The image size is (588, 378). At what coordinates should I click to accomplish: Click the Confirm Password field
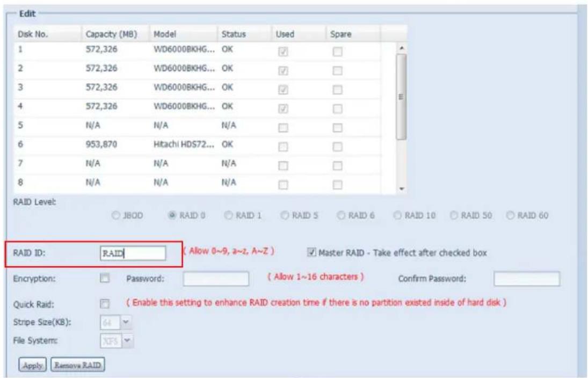coord(526,279)
